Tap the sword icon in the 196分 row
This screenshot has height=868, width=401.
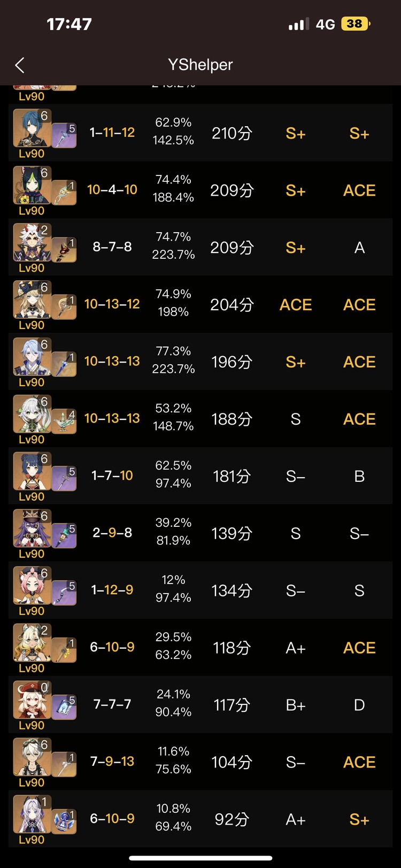[64, 364]
